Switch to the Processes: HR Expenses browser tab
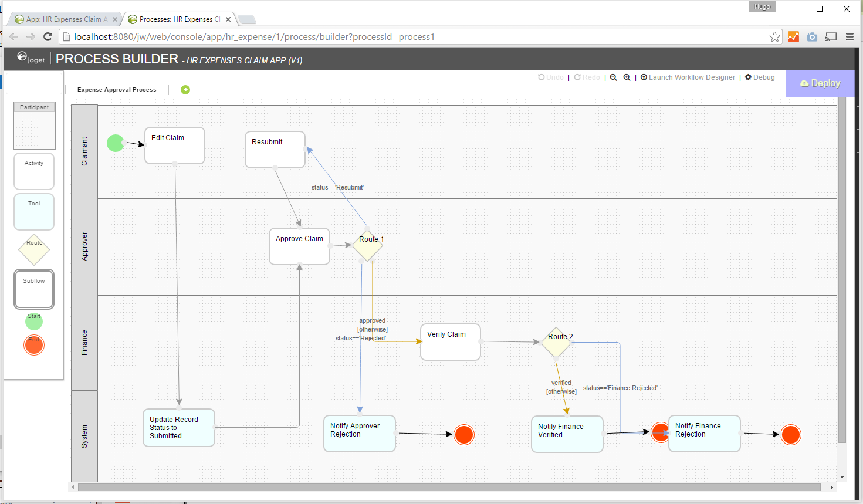This screenshot has height=504, width=863. pyautogui.click(x=180, y=19)
